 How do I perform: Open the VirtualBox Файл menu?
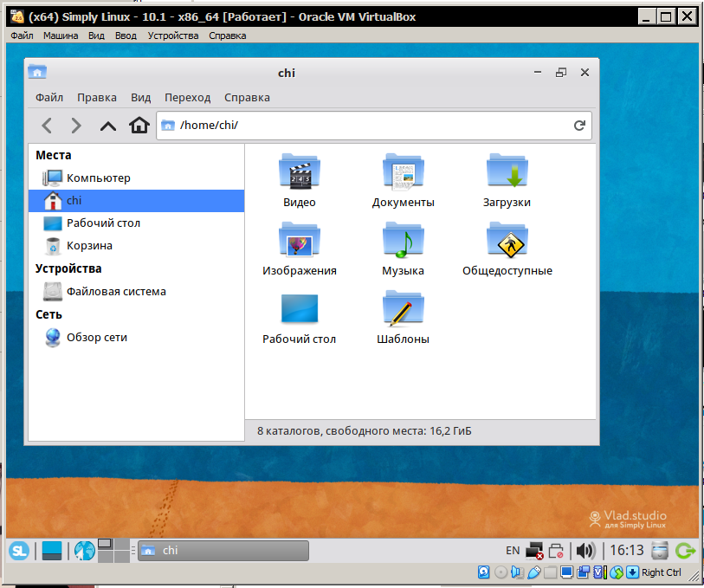22,36
